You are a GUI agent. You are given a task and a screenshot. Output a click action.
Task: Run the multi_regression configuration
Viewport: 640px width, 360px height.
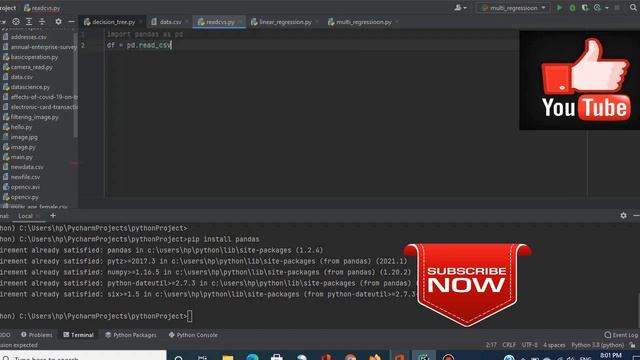point(560,8)
